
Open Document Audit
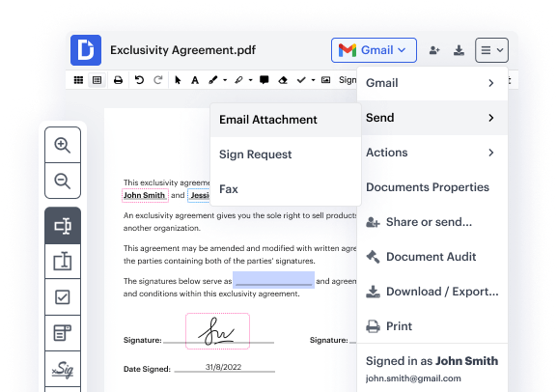(x=432, y=257)
